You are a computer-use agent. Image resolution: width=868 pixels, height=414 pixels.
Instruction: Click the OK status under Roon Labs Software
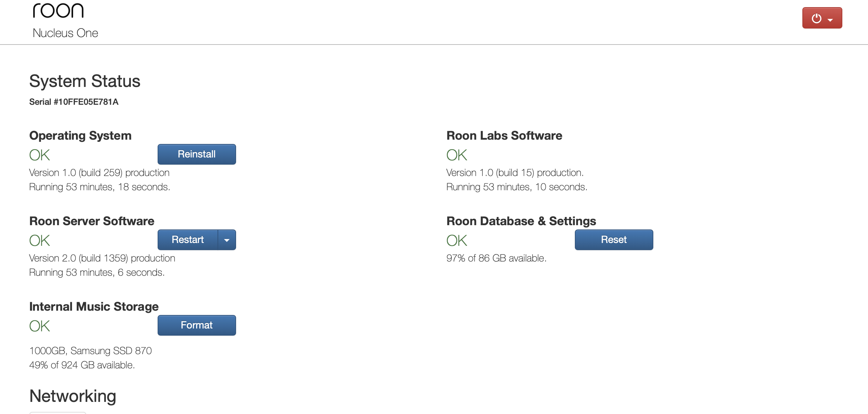coord(457,155)
